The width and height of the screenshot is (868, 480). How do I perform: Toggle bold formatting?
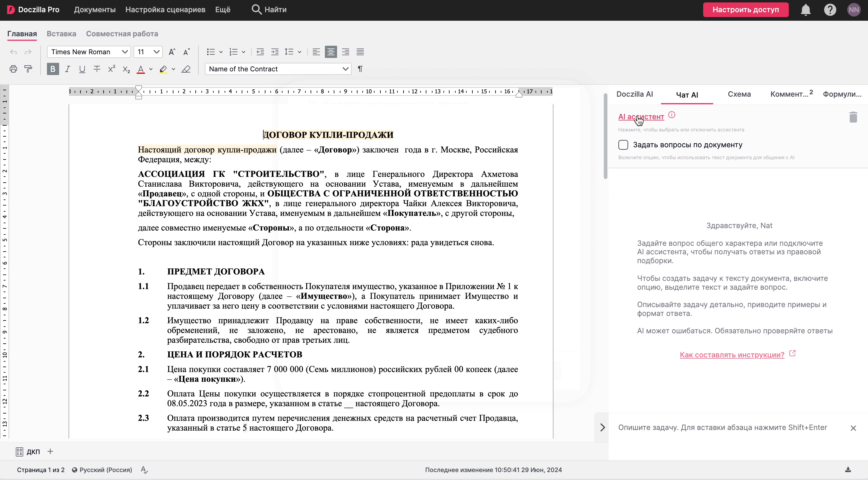click(x=53, y=69)
